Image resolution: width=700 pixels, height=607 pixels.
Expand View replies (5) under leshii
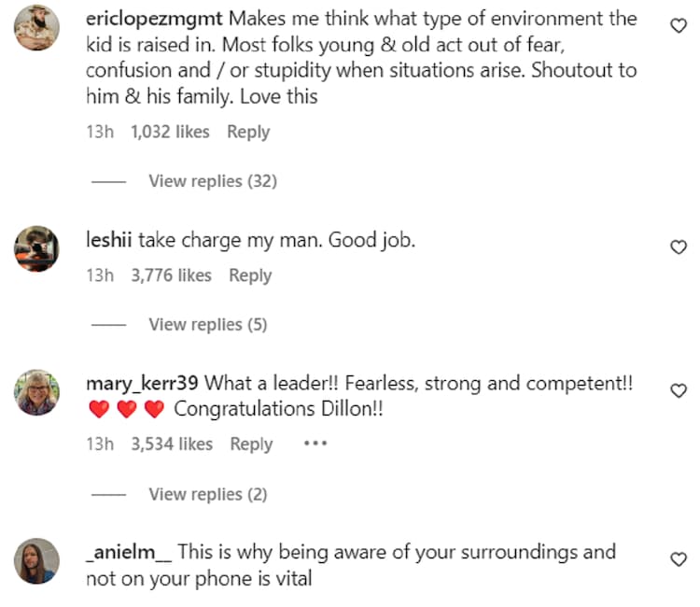pyautogui.click(x=208, y=324)
